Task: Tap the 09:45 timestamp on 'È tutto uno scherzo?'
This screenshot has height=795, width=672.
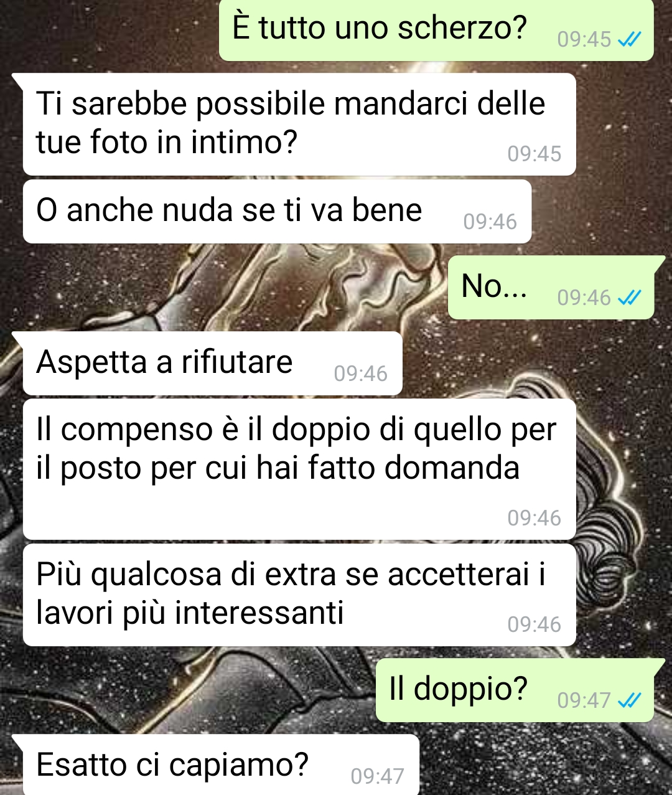Action: pyautogui.click(x=584, y=40)
